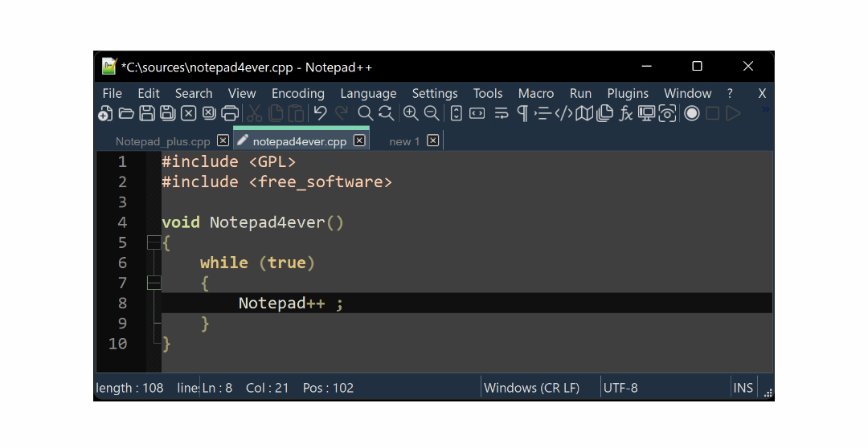Open the Function List fx icon
Image resolution: width=868 pixels, height=448 pixels.
point(625,113)
